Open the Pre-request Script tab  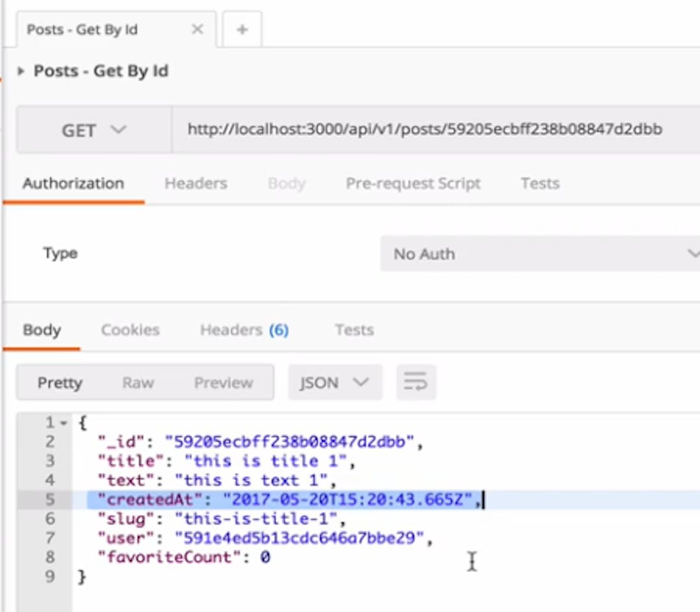click(413, 183)
